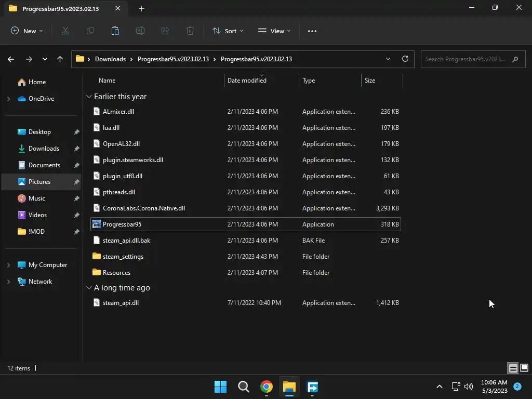Screen dimensions: 532x399
Task: Sort by Size column header
Action: click(x=370, y=81)
